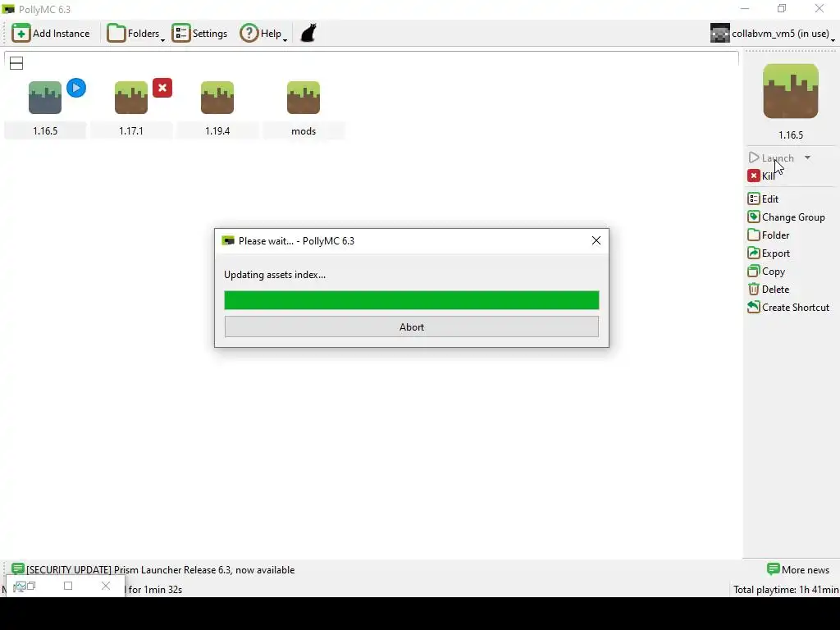Click the Please wait dialog title icon
840x630 pixels.
228,240
